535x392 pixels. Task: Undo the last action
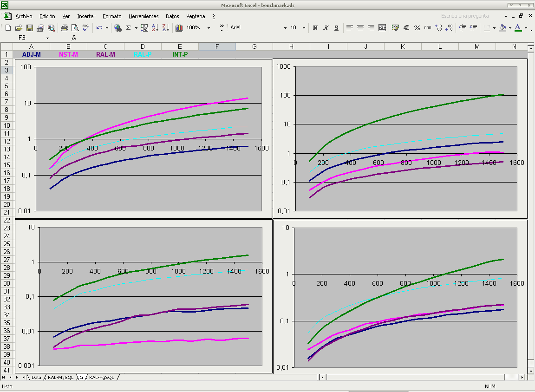coord(99,27)
